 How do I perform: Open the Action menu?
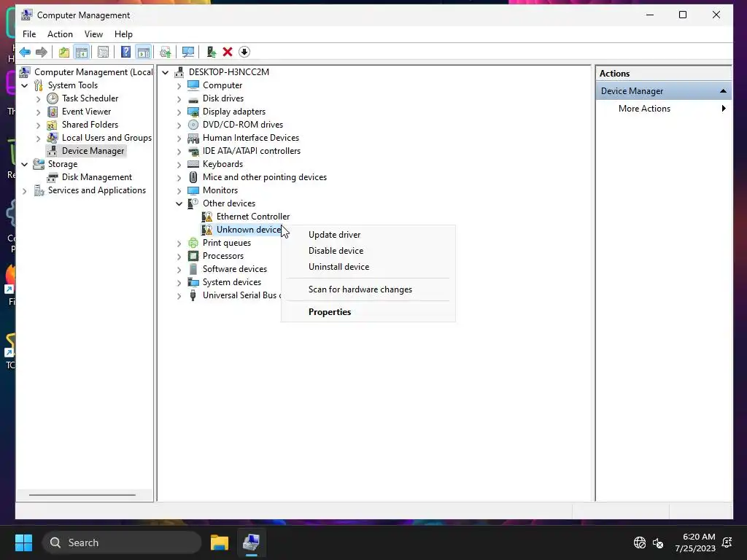pos(60,34)
